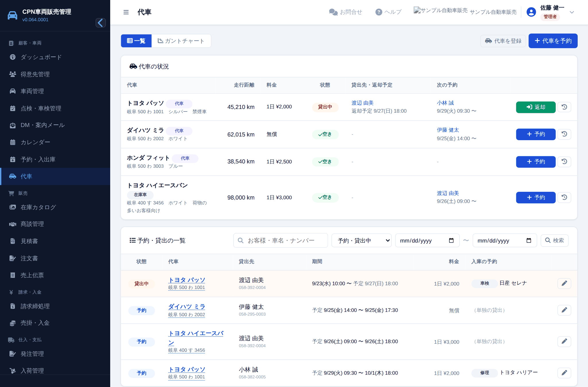
Task: Edit the 貸出中 渡辺 由美 reservation
Action: (564, 284)
